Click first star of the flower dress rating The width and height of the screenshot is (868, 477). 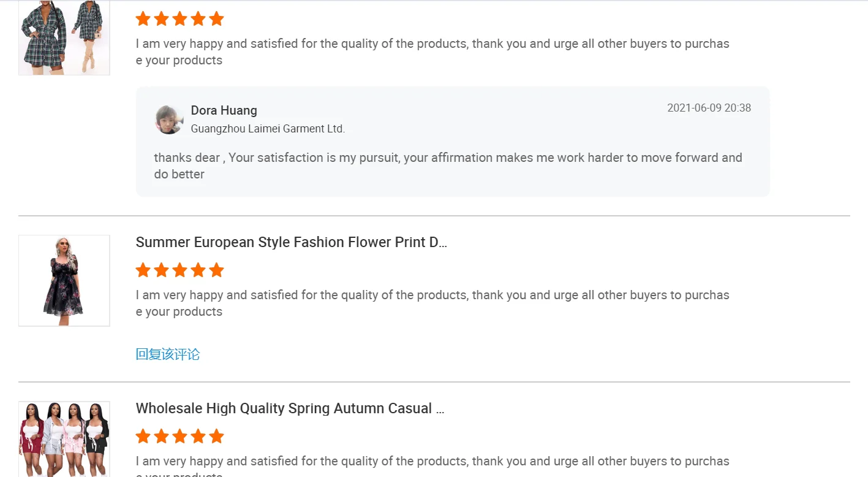(x=143, y=270)
